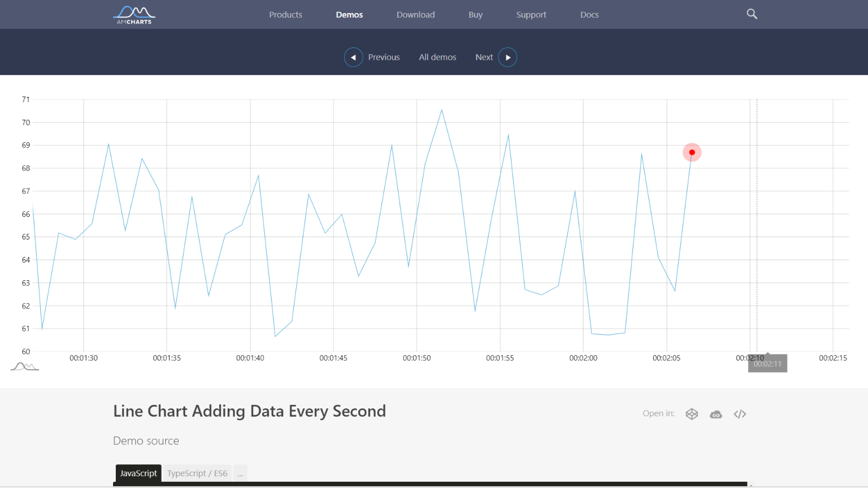Click the All demos link
The image size is (868, 488).
point(437,57)
